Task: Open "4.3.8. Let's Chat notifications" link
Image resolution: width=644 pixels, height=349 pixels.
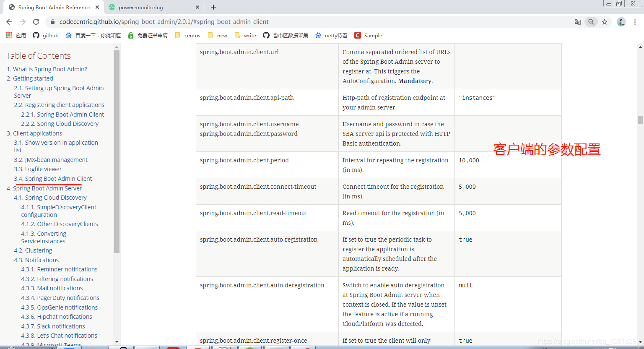Action: tap(59, 336)
